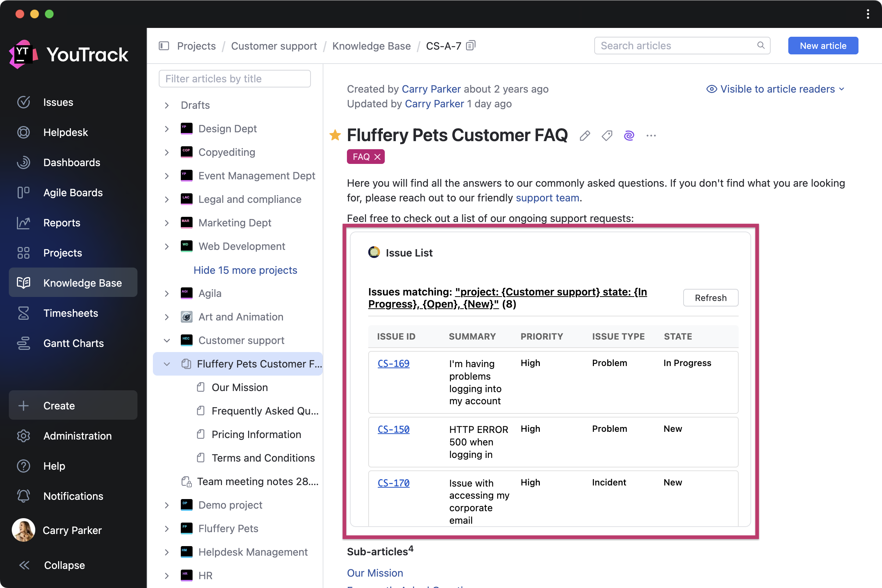
Task: Go to Agile Boards in sidebar
Action: [x=73, y=192]
